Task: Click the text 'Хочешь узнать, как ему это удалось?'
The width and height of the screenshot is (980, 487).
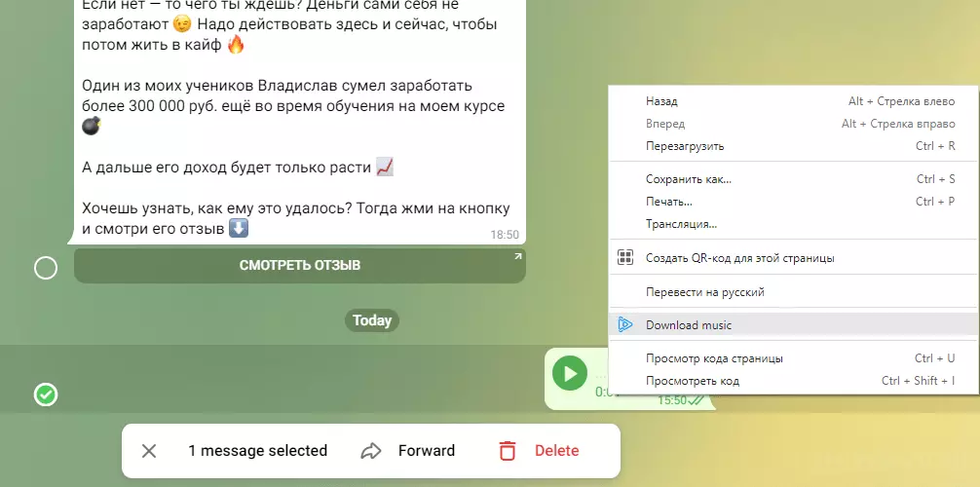Action: (217, 208)
